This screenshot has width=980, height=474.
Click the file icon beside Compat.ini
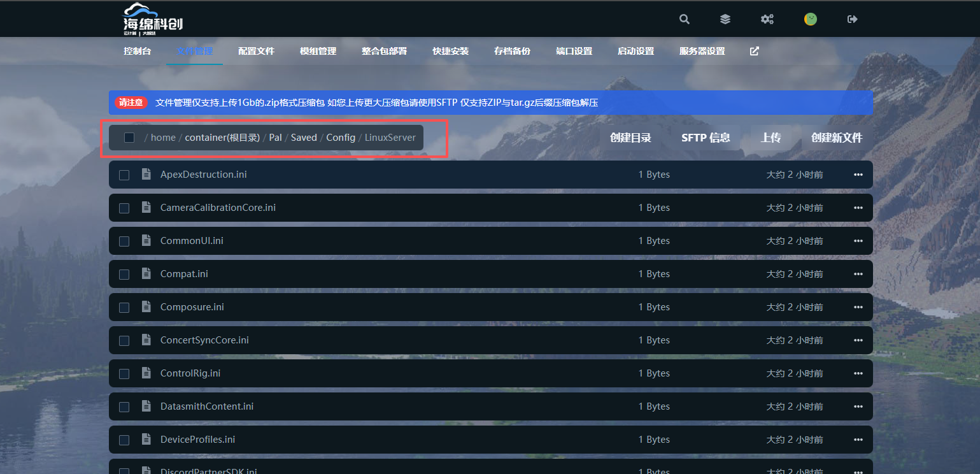[146, 273]
